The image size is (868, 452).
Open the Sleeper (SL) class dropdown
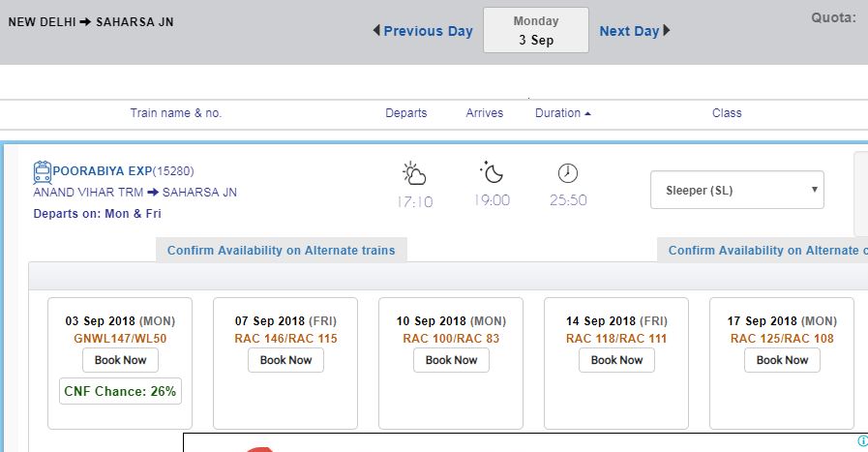click(x=737, y=191)
